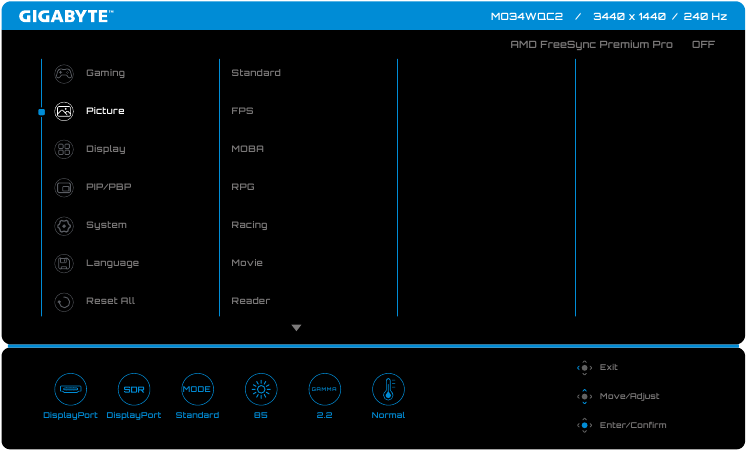Open the Display settings icon
748x452 pixels.
[x=64, y=149]
